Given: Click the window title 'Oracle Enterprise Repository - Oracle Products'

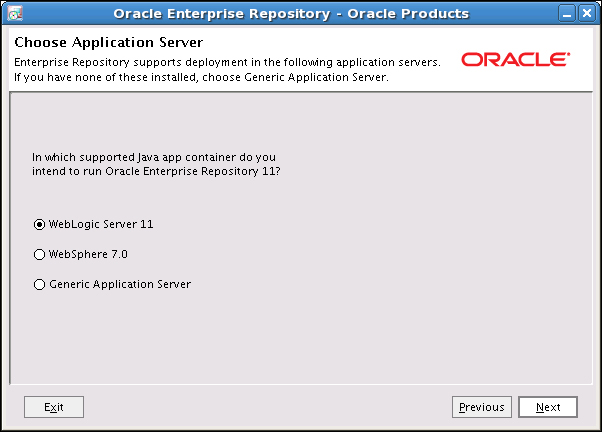Looking at the screenshot, I should [291, 13].
